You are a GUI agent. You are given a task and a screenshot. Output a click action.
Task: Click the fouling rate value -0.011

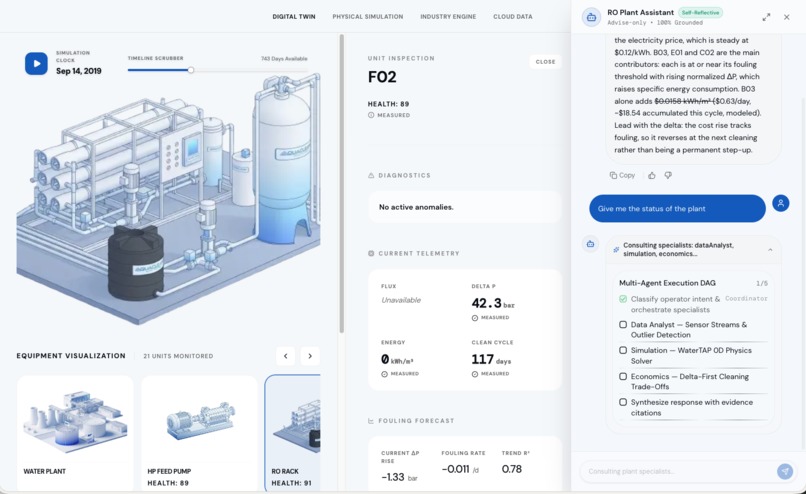click(460, 469)
